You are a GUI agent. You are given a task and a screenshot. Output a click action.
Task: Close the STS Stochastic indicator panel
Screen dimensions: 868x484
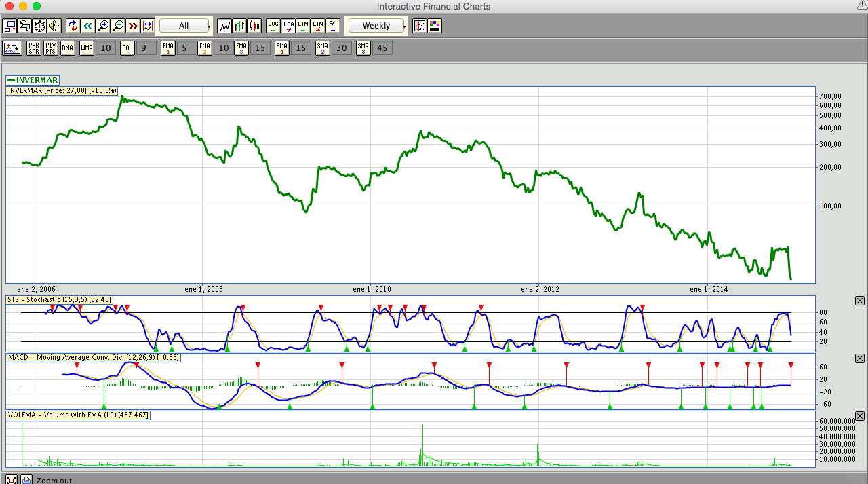point(860,301)
